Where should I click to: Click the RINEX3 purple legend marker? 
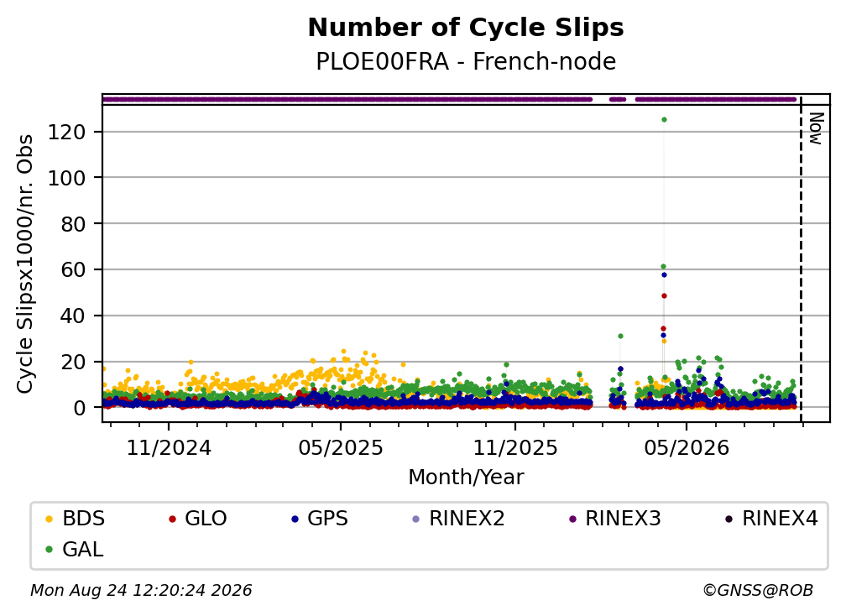click(572, 519)
